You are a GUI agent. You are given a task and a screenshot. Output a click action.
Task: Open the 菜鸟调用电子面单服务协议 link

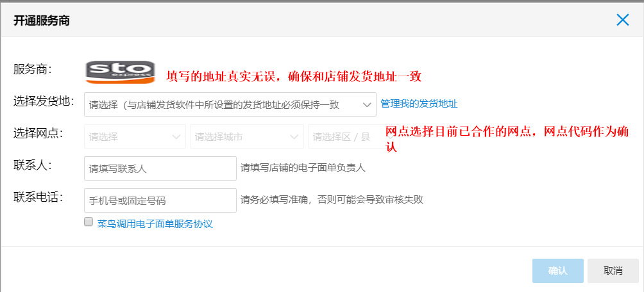coord(155,224)
